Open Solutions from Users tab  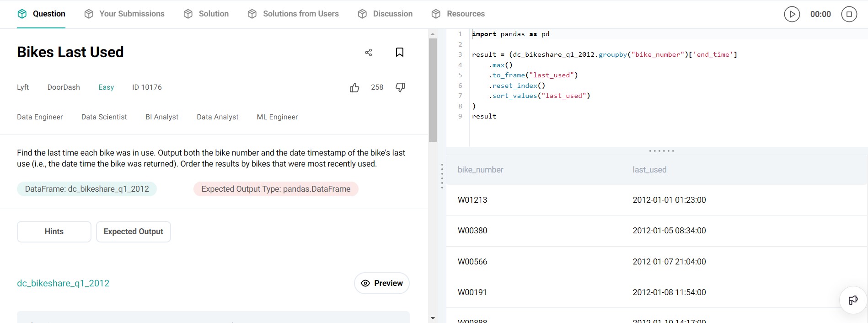click(300, 14)
